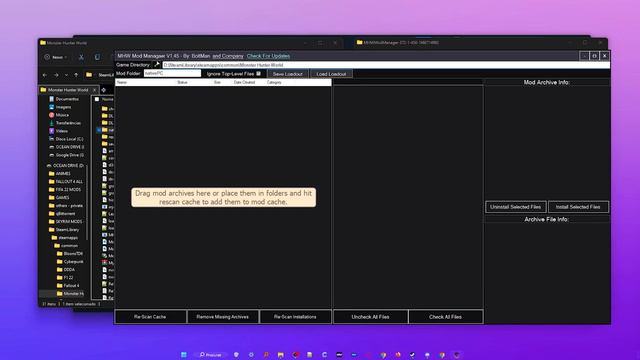
Task: Select Google Drive in the Explorer sidebar
Action: pos(66,155)
